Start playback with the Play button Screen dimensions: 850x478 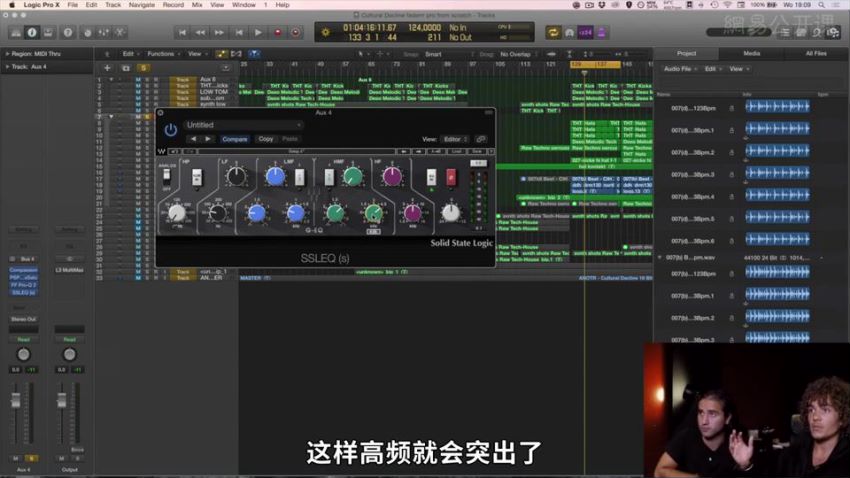point(258,33)
